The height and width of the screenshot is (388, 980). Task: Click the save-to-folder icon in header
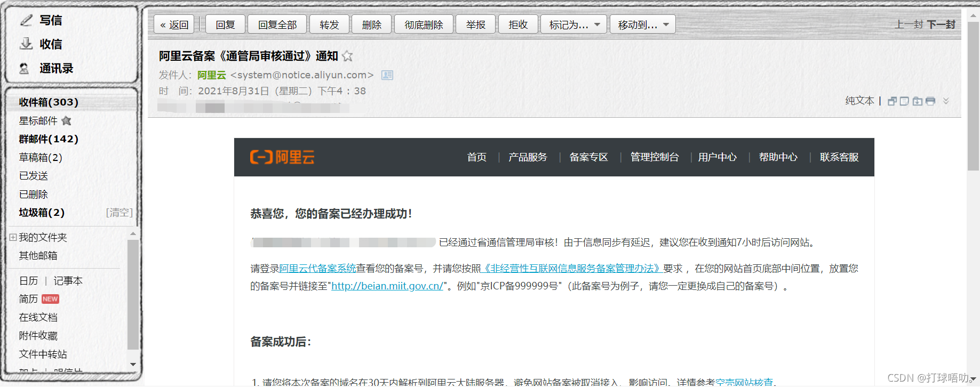pos(918,101)
